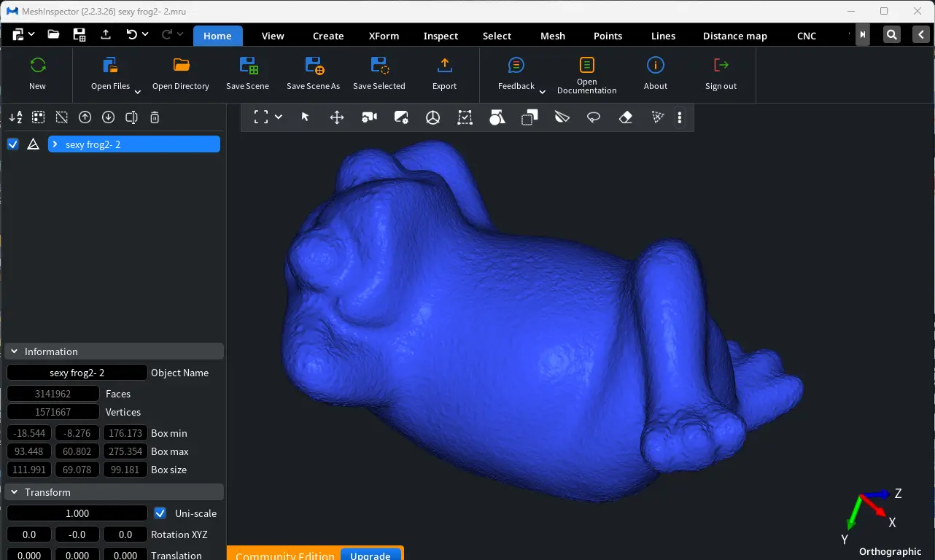This screenshot has height=560, width=935.
Task: Switch to the XForm tab
Action: click(x=384, y=36)
